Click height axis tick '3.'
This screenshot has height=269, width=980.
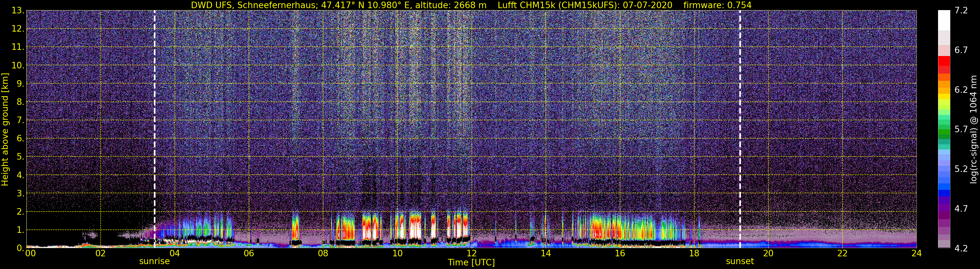20,193
